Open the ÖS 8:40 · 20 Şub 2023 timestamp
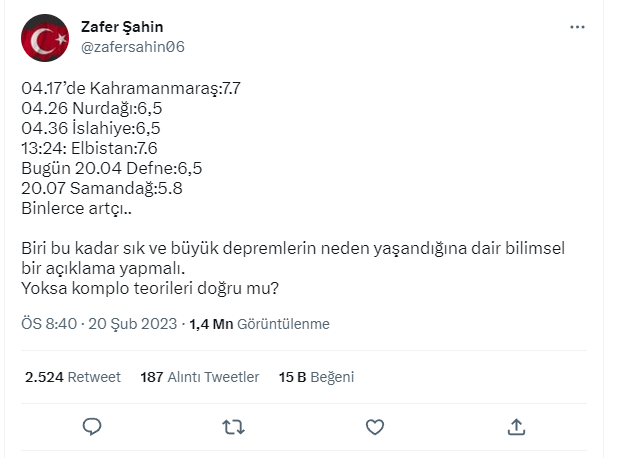This screenshot has height=458, width=620. click(x=99, y=324)
